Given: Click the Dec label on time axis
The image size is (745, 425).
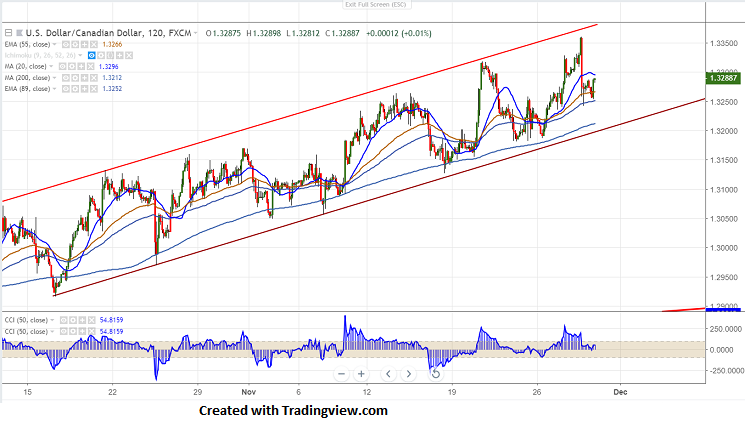Looking at the screenshot, I should 620,392.
